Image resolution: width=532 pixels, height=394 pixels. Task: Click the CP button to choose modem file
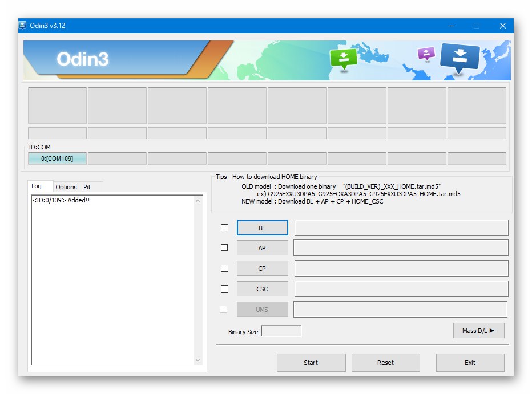click(x=262, y=269)
